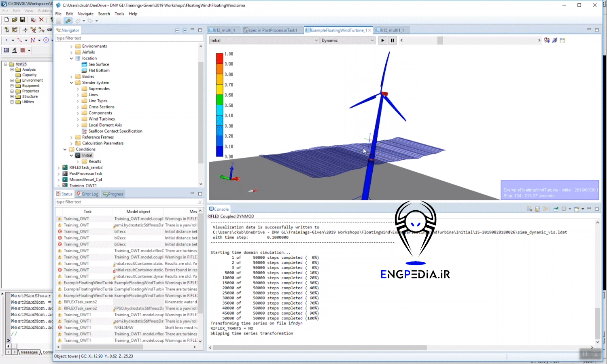This screenshot has height=364, width=607.
Task: Select the circle tool in DNVGL toolbar
Action: (x=46, y=40)
